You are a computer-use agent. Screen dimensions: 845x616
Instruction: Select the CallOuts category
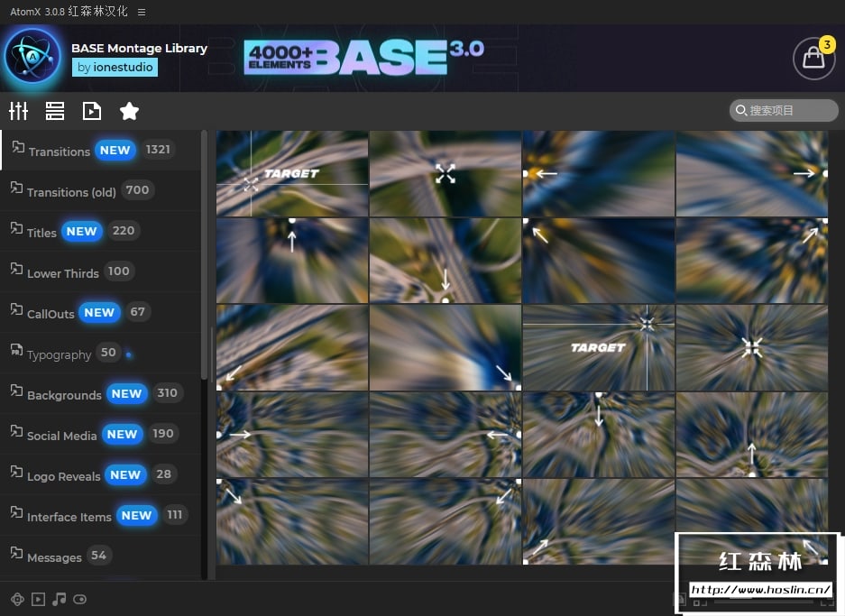[x=101, y=313]
